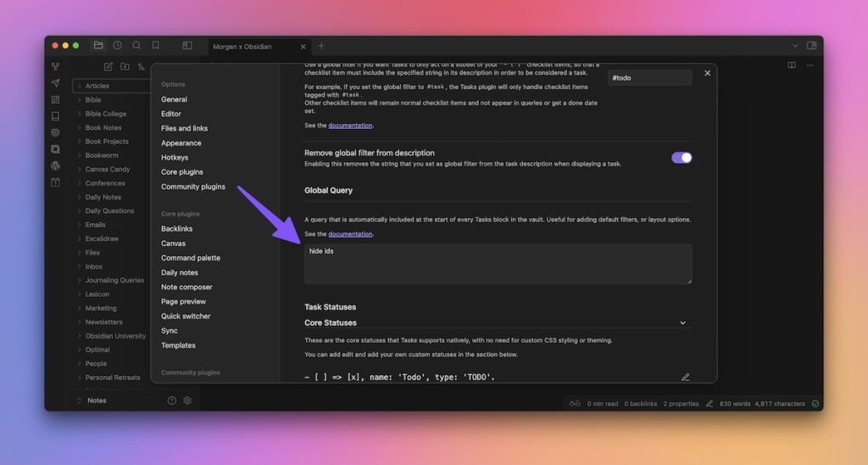Viewport: 868px width, 465px height.
Task: Click the sort order icon in explorer
Action: click(x=142, y=66)
